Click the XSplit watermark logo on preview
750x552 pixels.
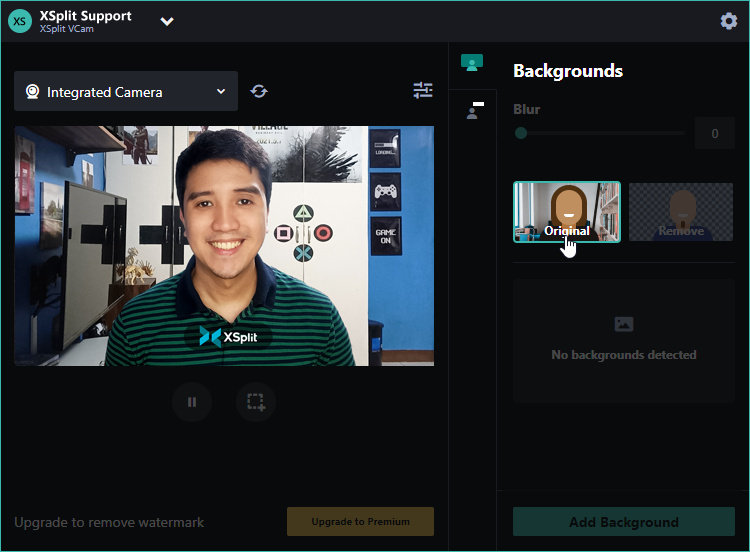point(228,337)
